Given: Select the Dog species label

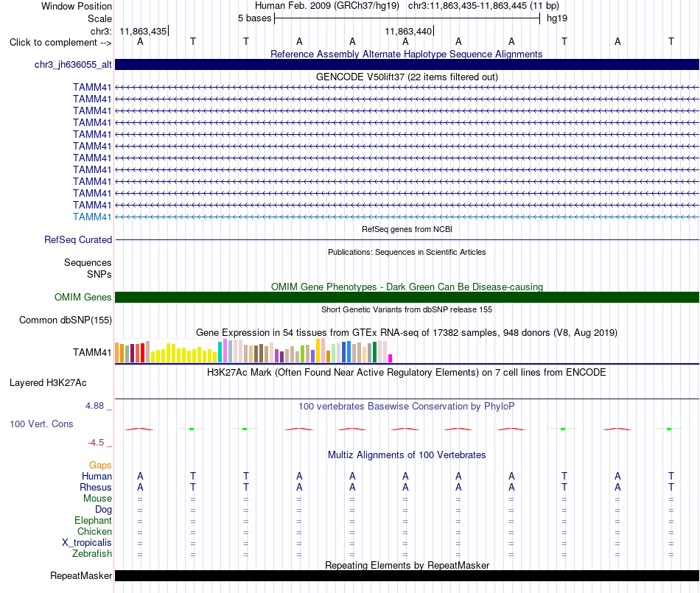Looking at the screenshot, I should point(103,510).
